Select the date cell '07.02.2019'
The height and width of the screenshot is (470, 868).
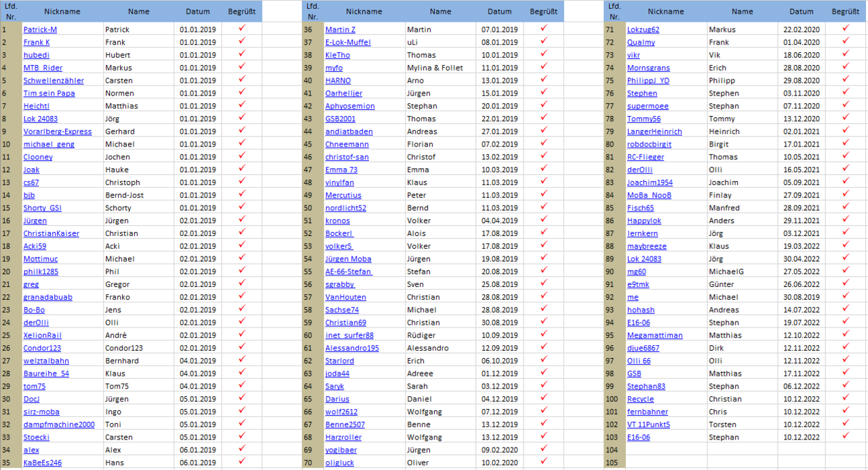click(x=500, y=144)
